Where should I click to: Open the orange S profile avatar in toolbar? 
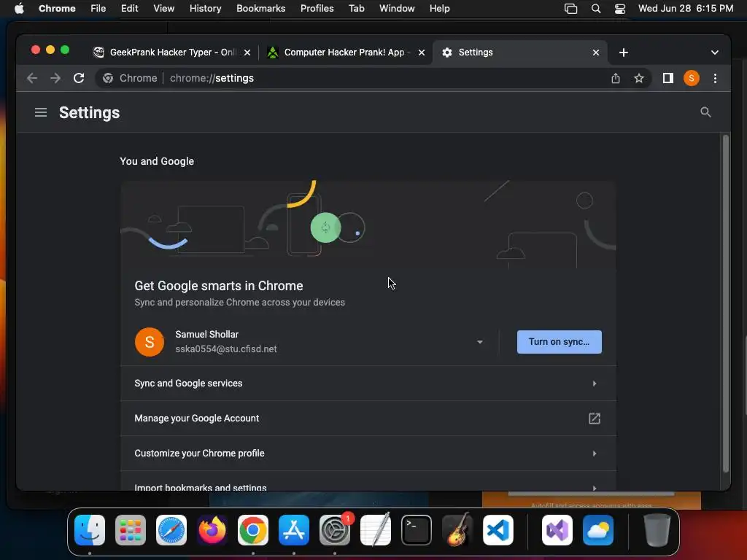692,78
